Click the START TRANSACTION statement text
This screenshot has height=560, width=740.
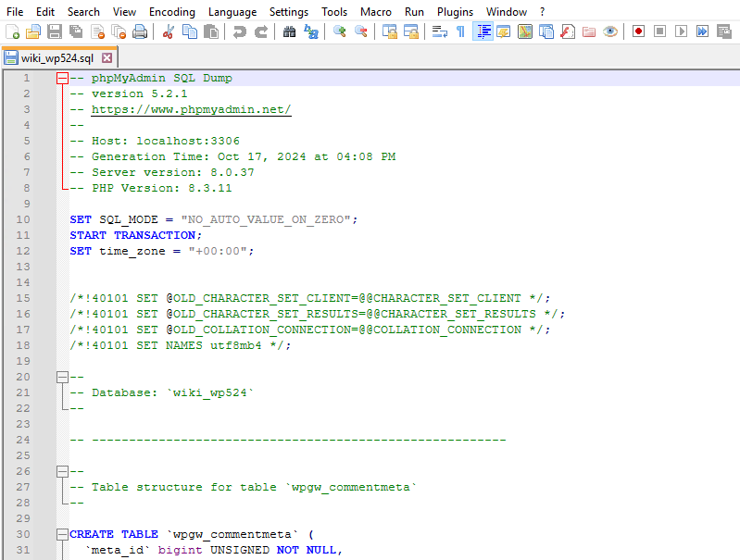point(136,235)
